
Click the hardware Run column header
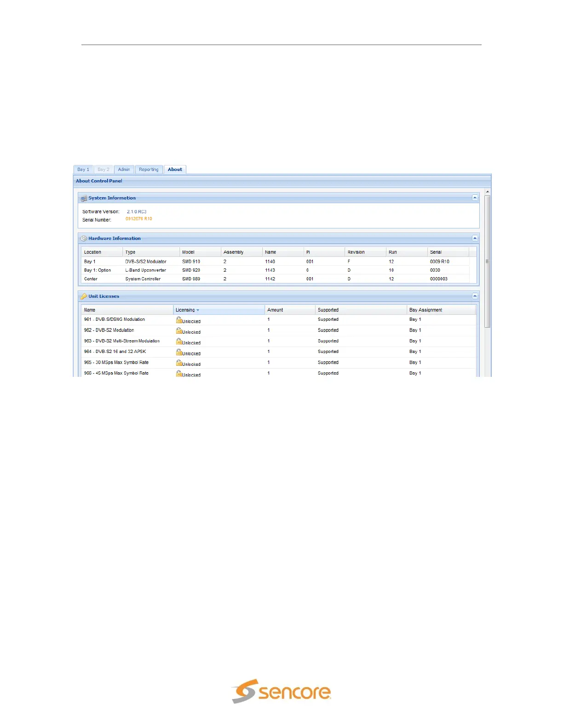click(x=407, y=252)
